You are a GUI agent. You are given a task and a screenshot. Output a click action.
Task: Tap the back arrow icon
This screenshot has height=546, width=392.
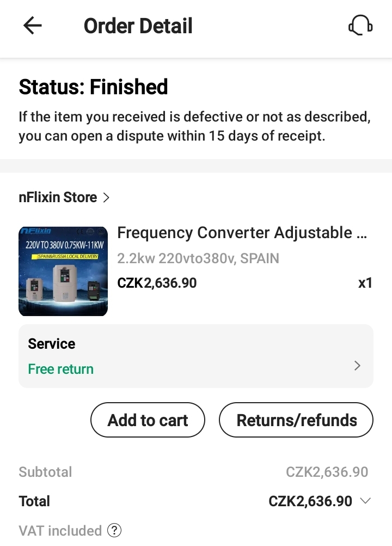(x=33, y=26)
